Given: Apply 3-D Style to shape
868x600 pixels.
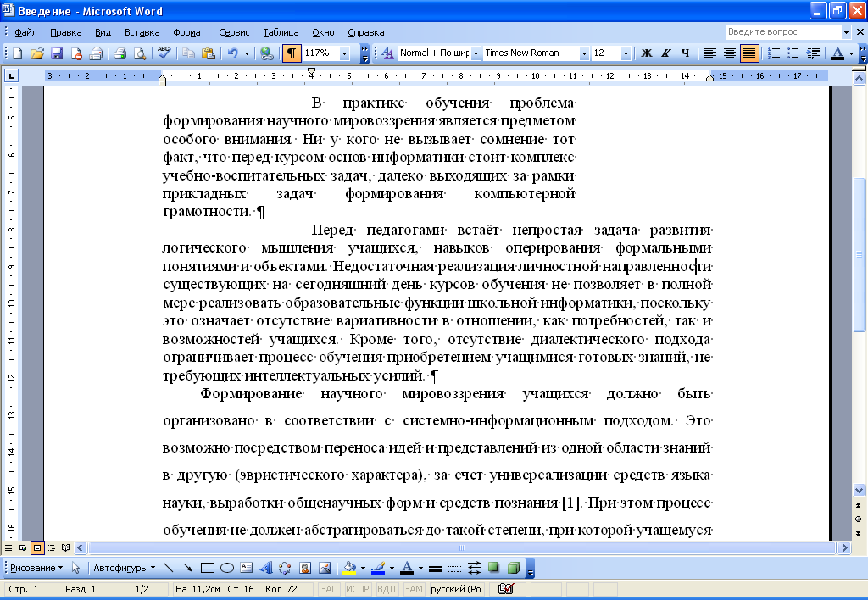Looking at the screenshot, I should tap(513, 567).
